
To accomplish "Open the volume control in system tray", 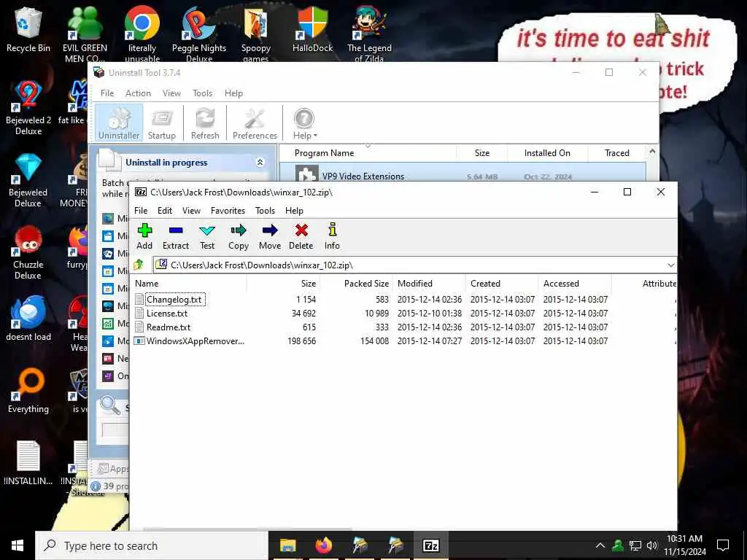I will click(652, 545).
